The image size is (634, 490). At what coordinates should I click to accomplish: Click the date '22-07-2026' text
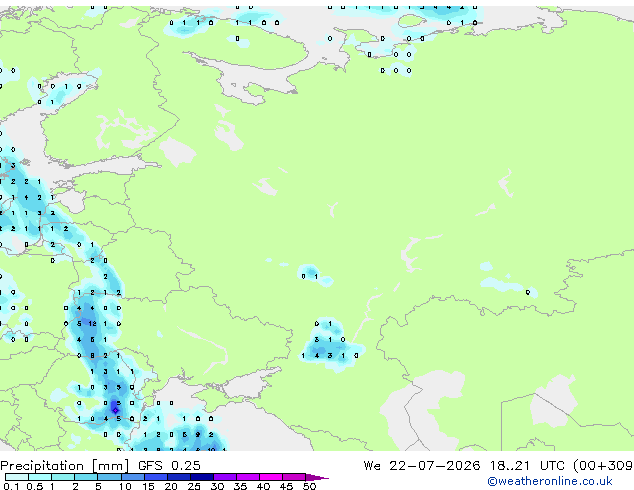[x=435, y=466]
